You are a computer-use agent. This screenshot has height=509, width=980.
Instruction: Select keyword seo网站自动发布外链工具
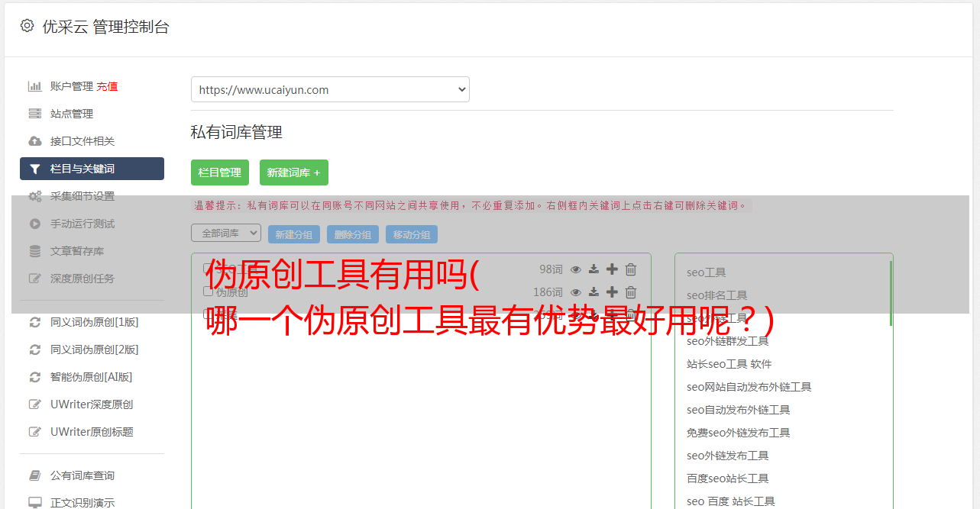(x=749, y=387)
